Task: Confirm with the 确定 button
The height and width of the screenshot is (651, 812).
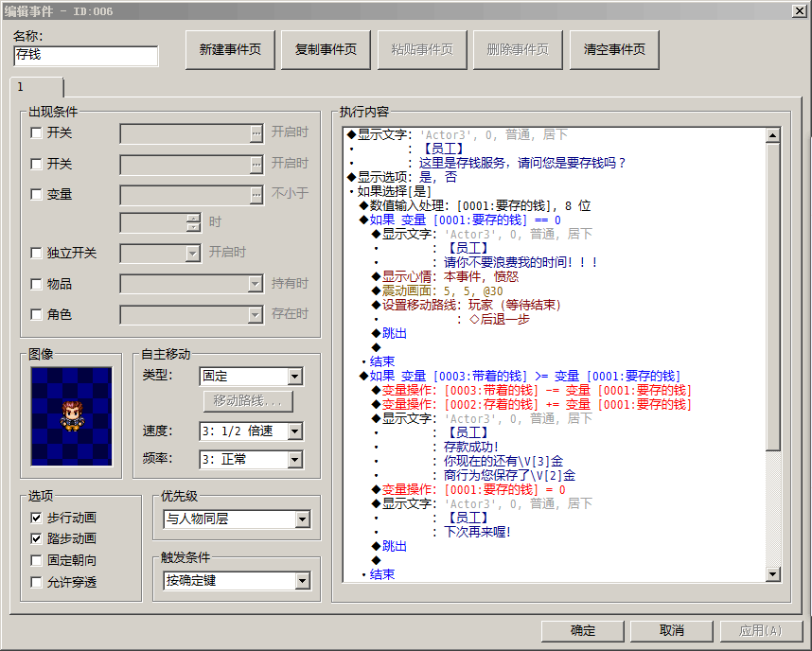Action: coord(583,631)
